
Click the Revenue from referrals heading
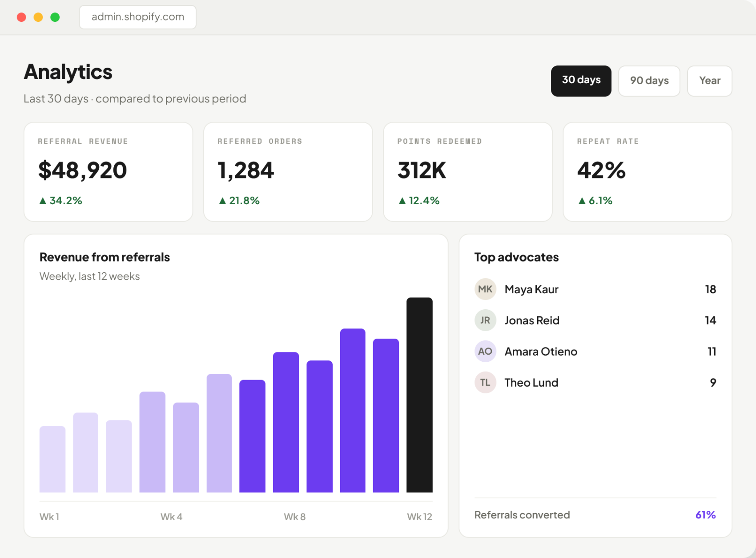point(105,257)
